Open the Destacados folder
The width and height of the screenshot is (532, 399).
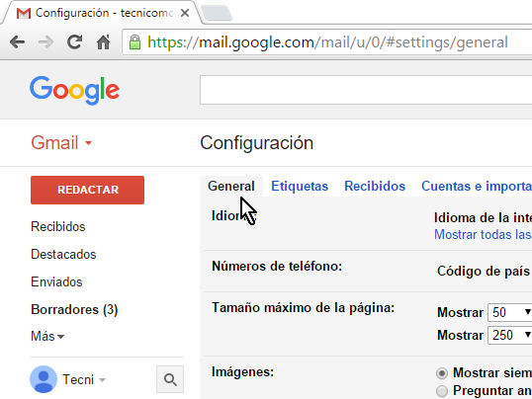pos(63,254)
